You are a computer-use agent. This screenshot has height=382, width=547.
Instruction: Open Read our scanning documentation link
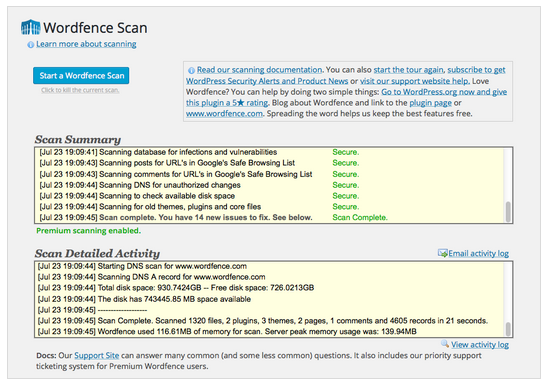260,70
